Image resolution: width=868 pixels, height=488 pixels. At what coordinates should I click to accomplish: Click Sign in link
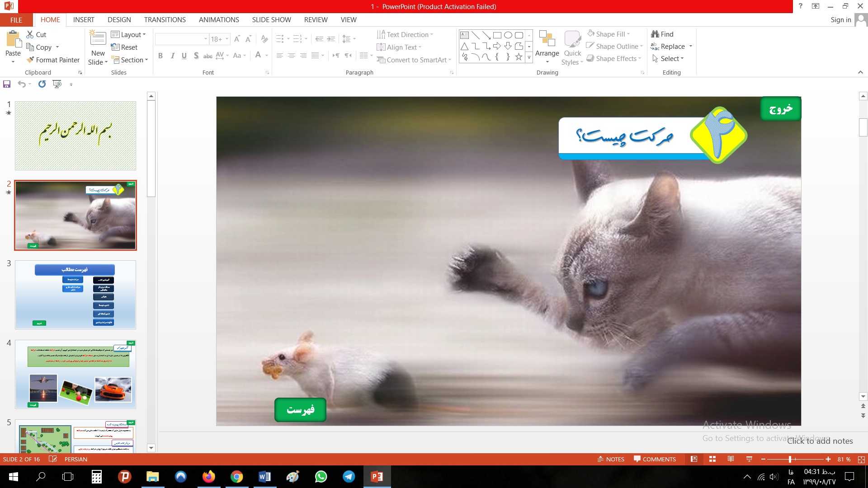tap(840, 20)
